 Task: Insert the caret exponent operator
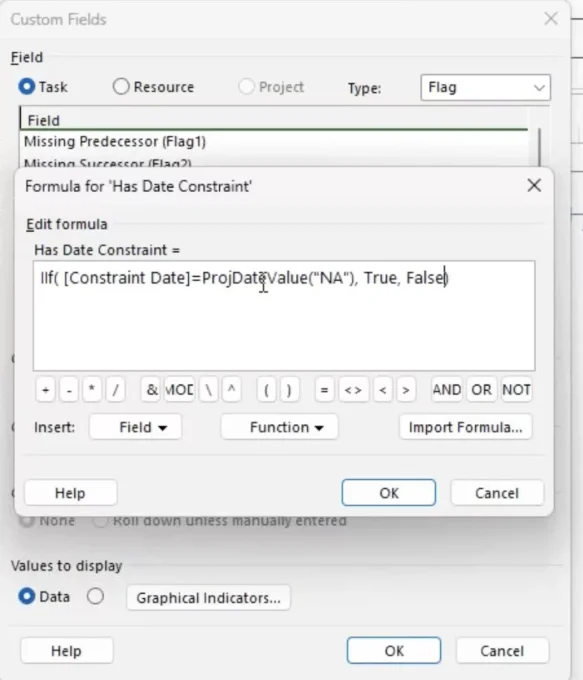pyautogui.click(x=232, y=389)
